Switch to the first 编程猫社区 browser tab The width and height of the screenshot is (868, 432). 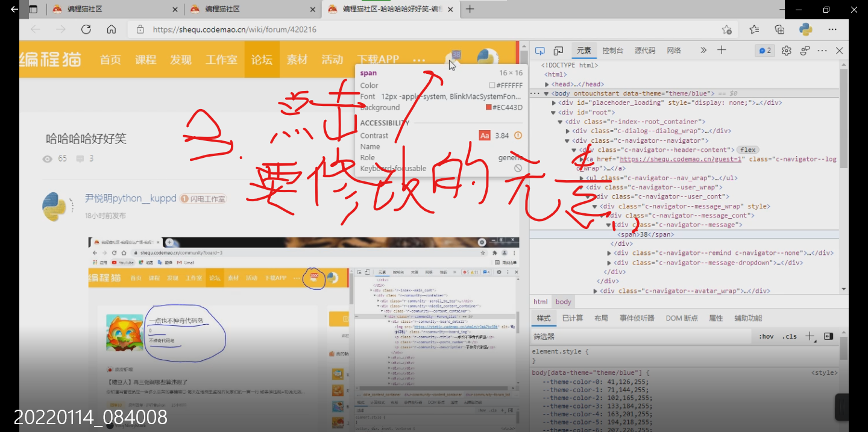[115, 9]
